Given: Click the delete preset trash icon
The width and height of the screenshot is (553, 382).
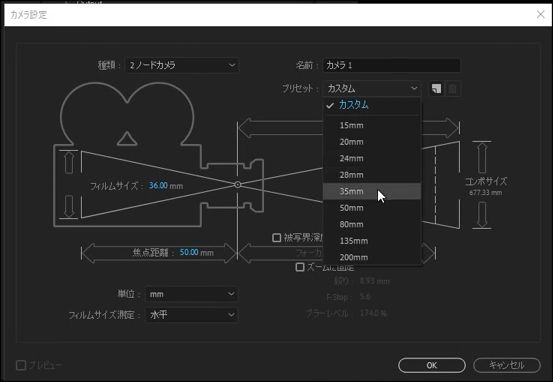Looking at the screenshot, I should coord(453,89).
